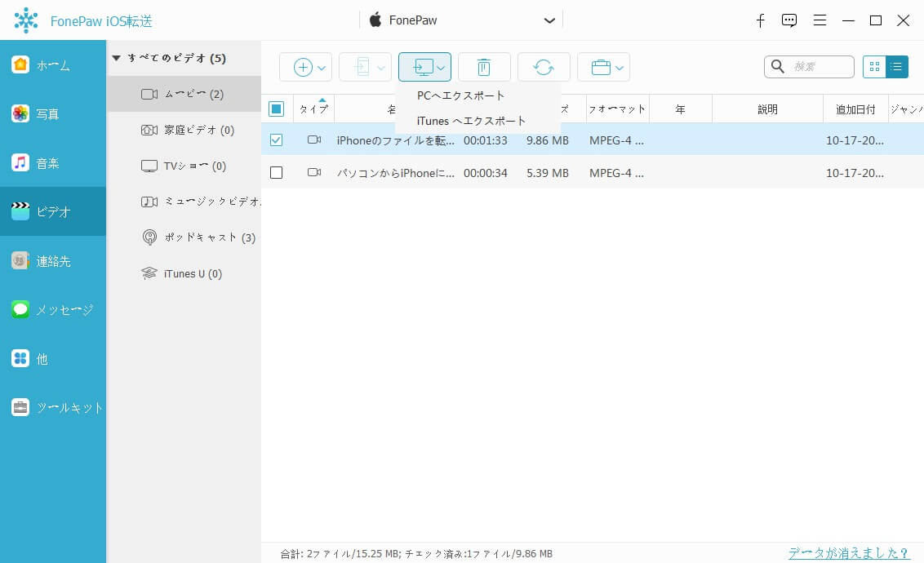Open the 連絡先 contacts section
This screenshot has width=924, height=563.
pyautogui.click(x=53, y=260)
